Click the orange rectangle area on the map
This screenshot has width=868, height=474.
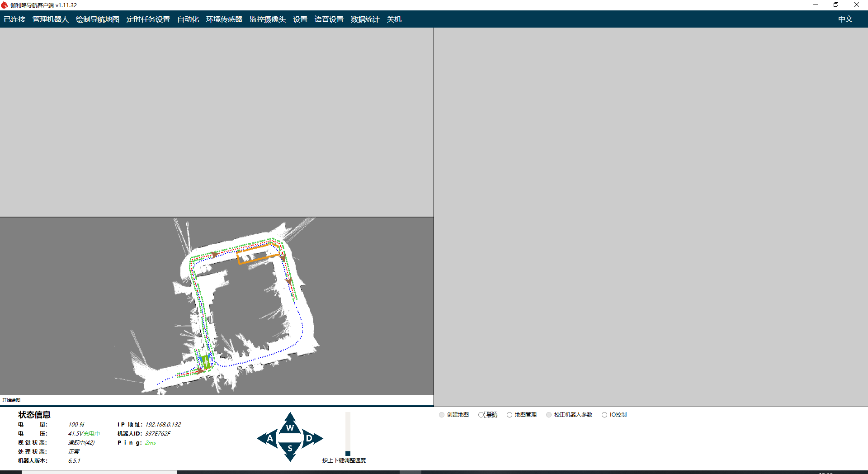click(258, 255)
